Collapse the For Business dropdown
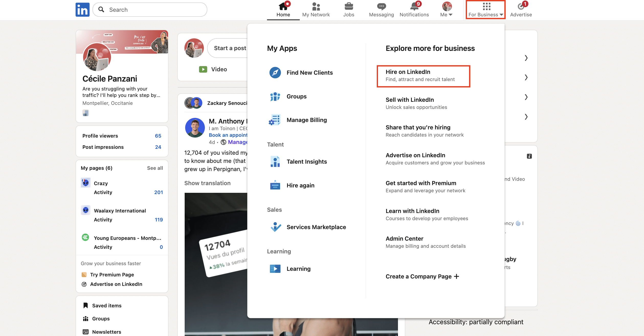Viewport: 644px width, 336px height. click(x=485, y=10)
